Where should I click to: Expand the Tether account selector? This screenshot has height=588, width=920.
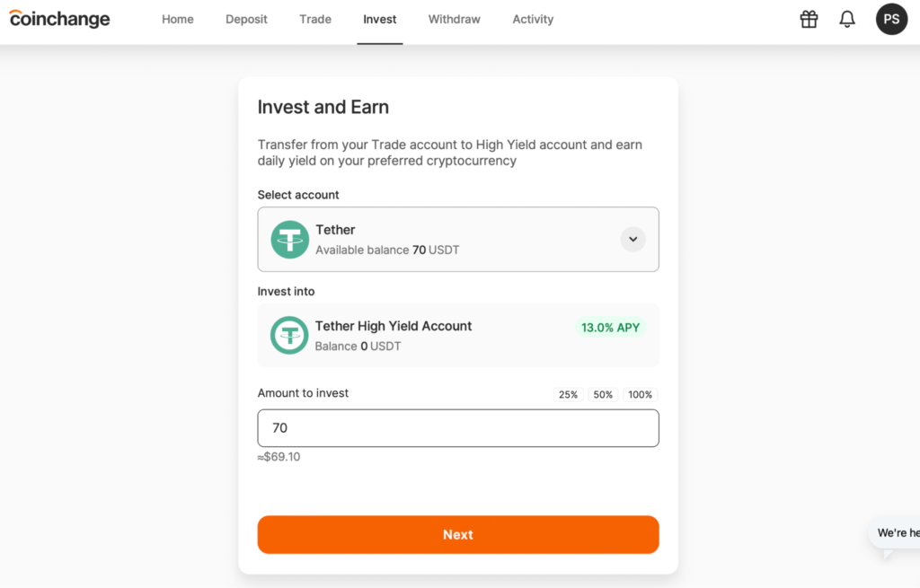(458, 239)
